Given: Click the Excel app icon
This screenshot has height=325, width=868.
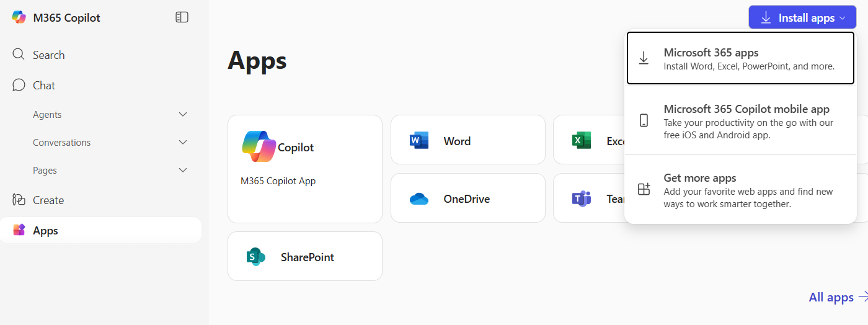Looking at the screenshot, I should coord(582,141).
